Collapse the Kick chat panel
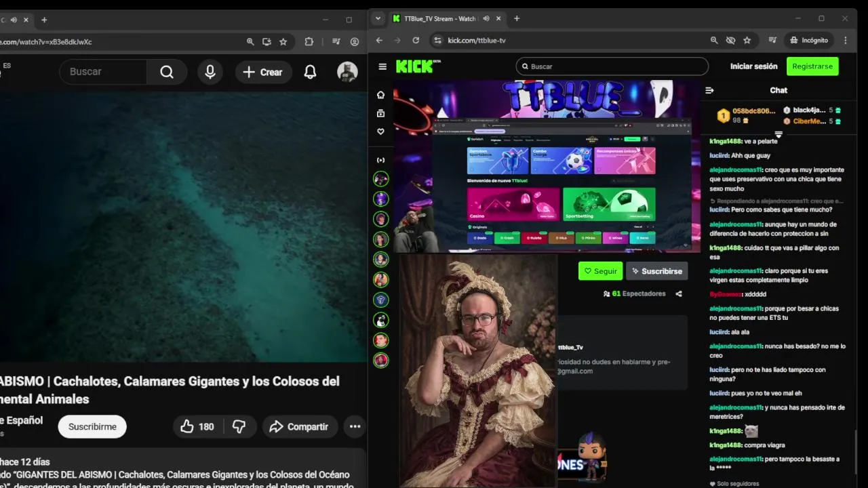The height and width of the screenshot is (488, 868). 709,90
